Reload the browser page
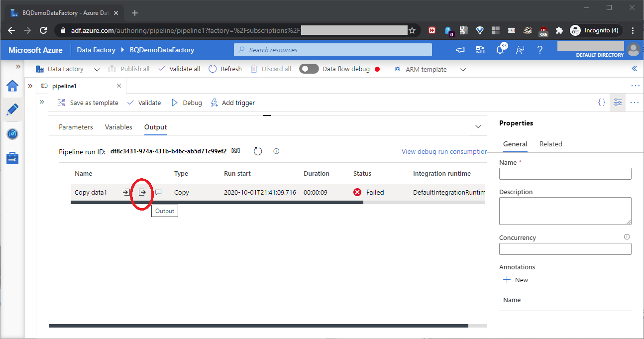The height and width of the screenshot is (339, 644). pos(43,30)
